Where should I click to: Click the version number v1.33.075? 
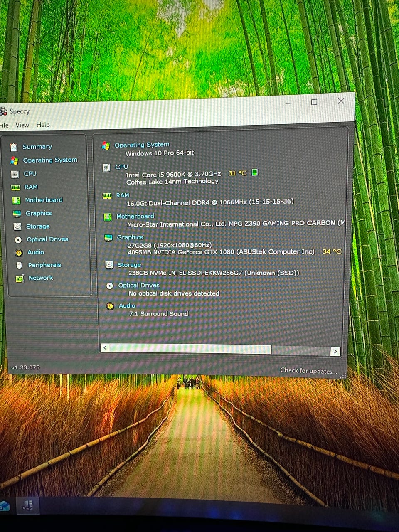[25, 367]
